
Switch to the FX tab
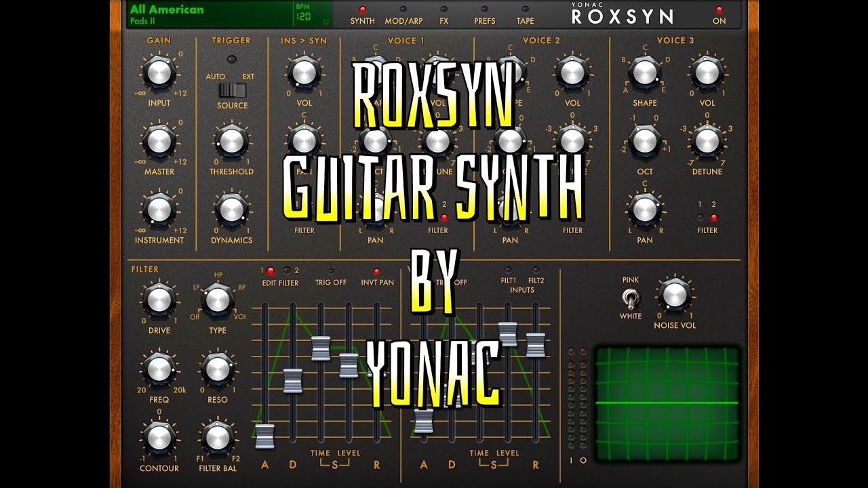coord(444,15)
